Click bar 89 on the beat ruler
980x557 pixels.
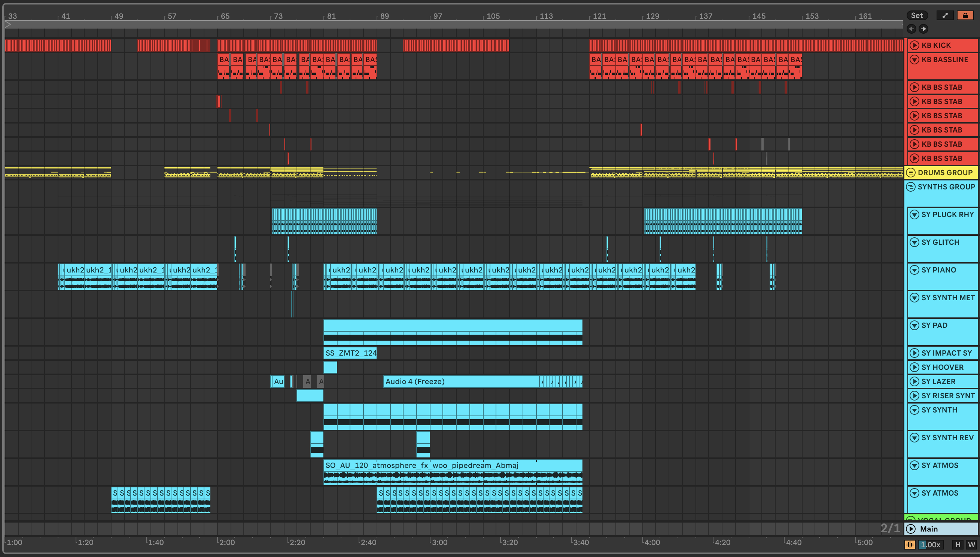(384, 16)
